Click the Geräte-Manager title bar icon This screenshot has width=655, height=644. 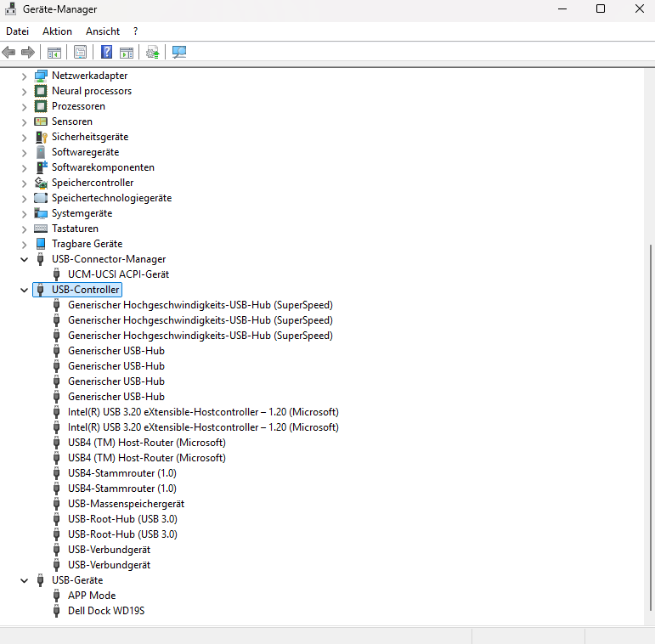coord(11,9)
